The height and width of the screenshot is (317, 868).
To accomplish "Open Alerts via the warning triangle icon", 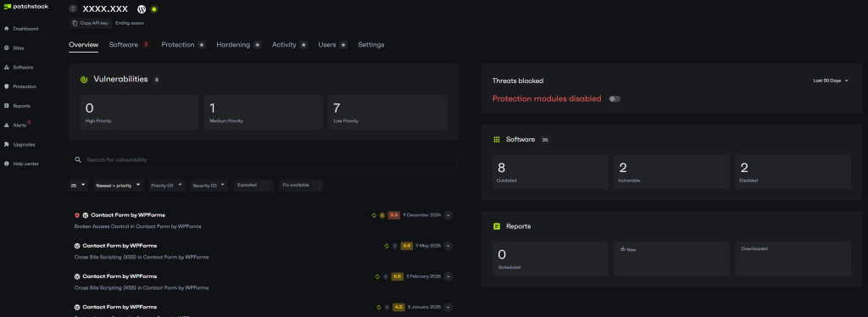I will click(7, 125).
